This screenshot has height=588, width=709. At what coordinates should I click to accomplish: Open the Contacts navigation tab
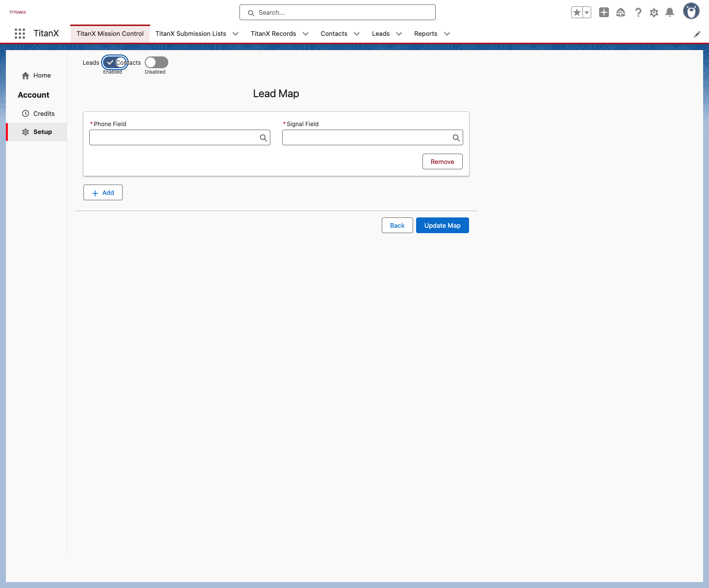pos(334,34)
